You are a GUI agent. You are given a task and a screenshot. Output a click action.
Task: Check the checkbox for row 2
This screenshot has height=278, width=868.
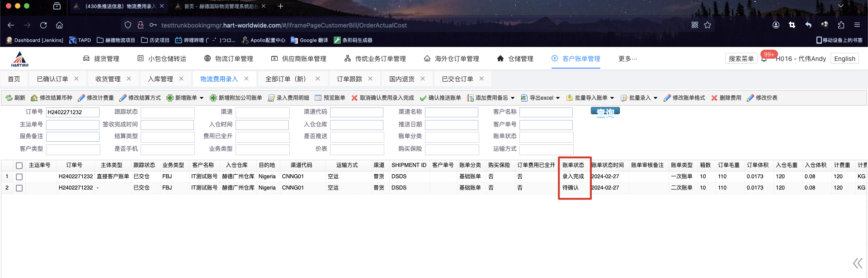[19, 188]
